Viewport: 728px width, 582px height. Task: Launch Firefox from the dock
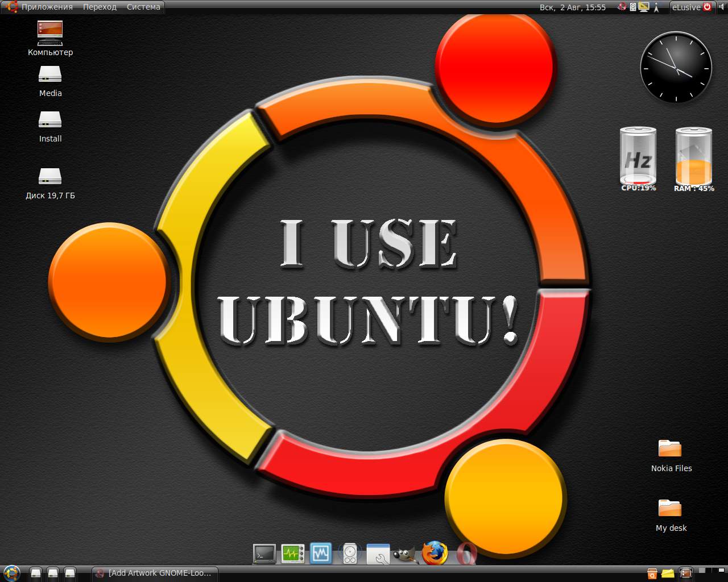[x=435, y=553]
